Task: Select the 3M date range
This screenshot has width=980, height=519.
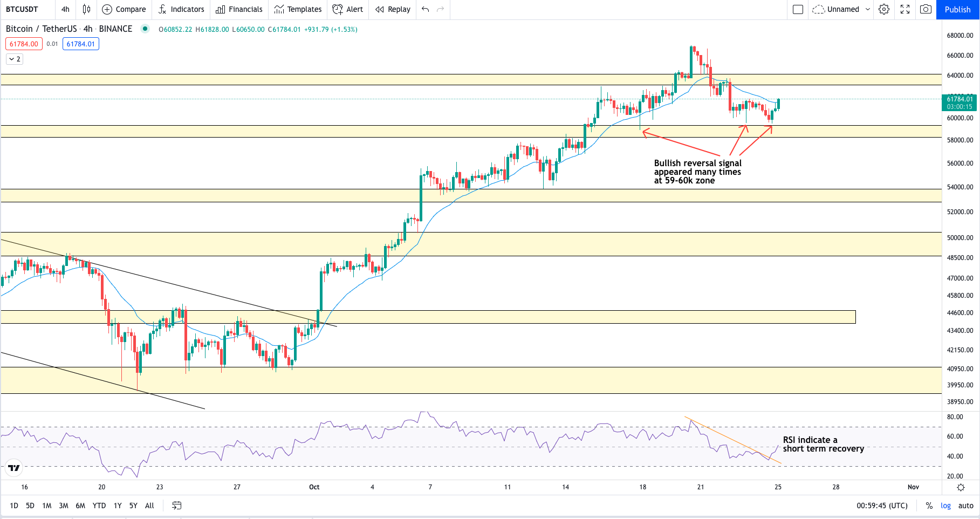Action: coord(64,506)
